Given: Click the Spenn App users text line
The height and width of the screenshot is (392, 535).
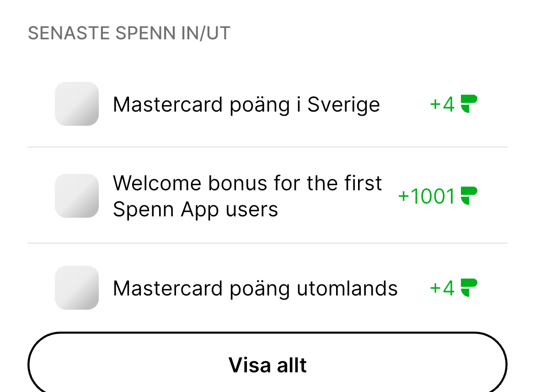Looking at the screenshot, I should pyautogui.click(x=195, y=209).
